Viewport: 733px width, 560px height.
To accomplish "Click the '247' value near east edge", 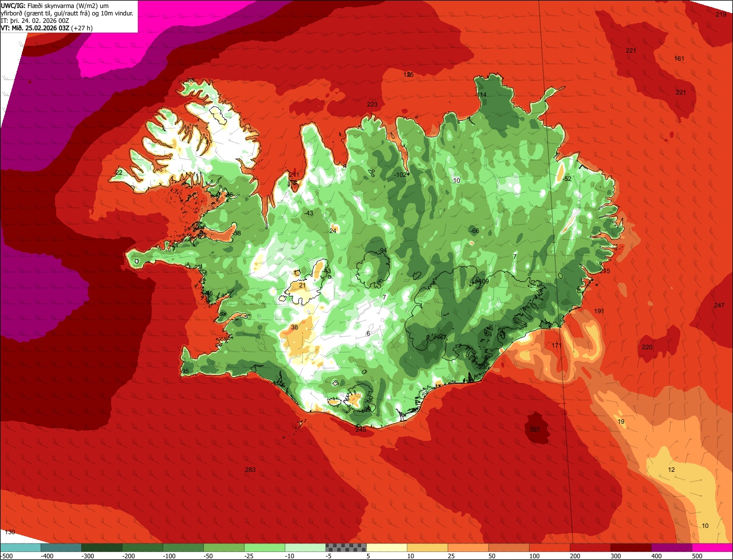I will [719, 305].
